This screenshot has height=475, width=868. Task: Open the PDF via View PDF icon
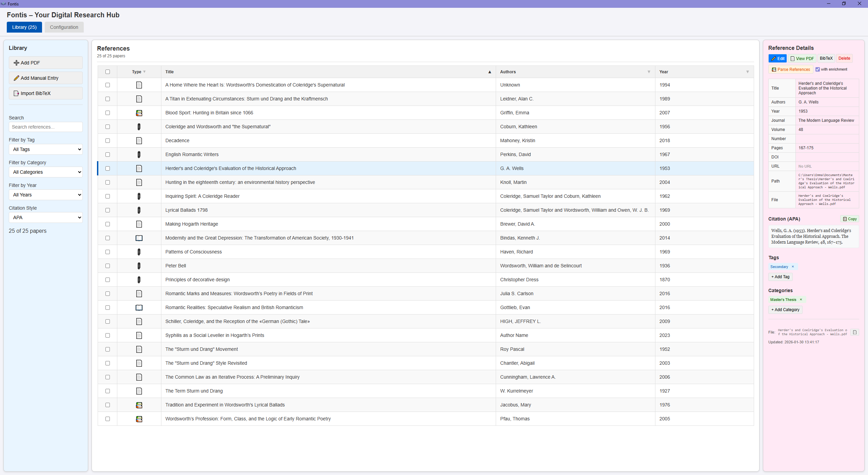click(793, 58)
